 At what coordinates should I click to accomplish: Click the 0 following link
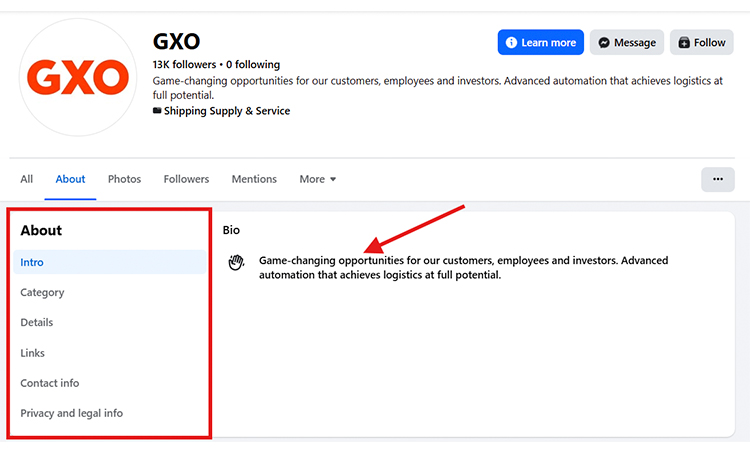point(253,65)
